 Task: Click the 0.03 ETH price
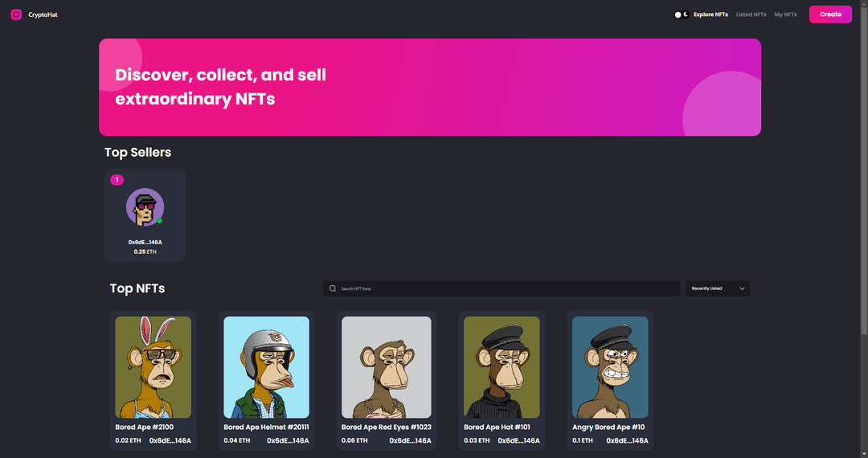pos(477,441)
